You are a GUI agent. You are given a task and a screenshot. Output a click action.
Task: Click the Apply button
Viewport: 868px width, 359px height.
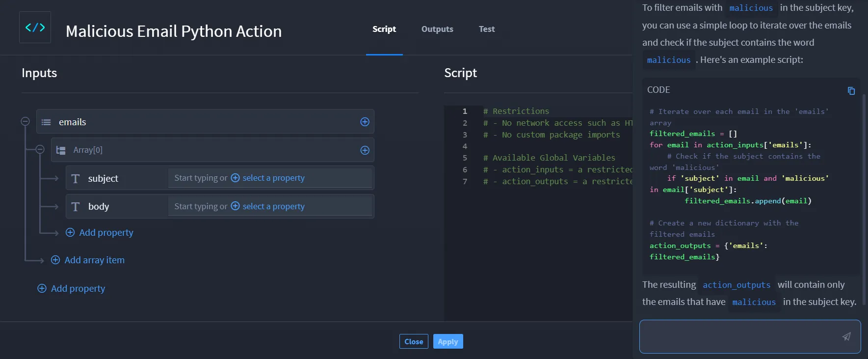tap(448, 341)
